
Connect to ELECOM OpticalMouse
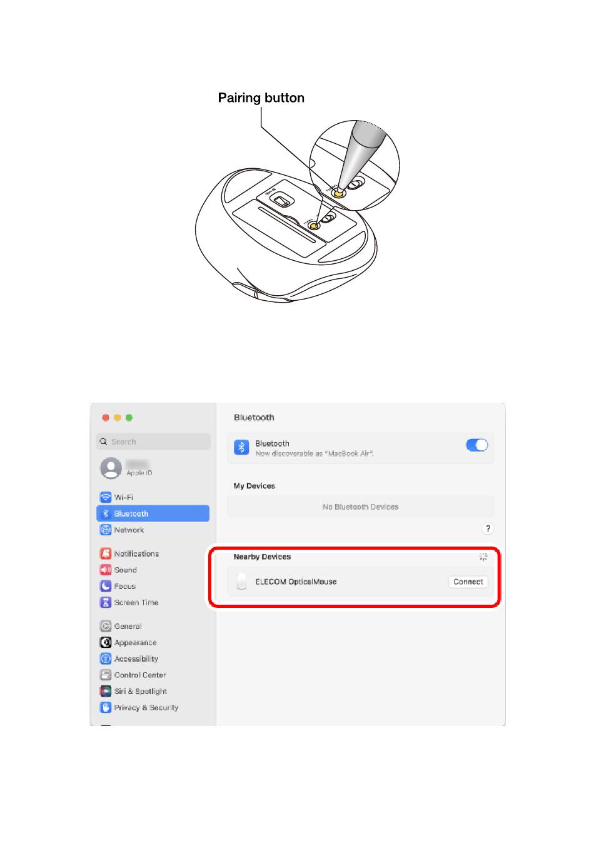(x=468, y=582)
